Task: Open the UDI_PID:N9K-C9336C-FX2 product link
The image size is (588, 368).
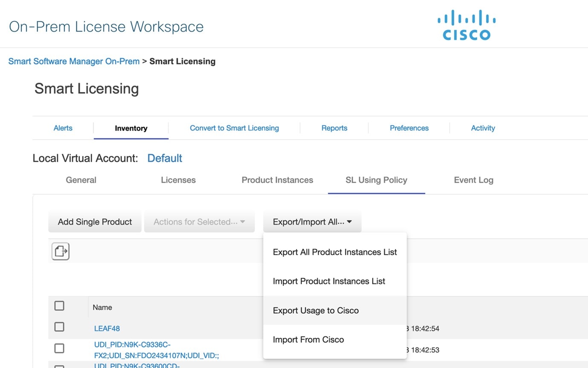Action: [156, 350]
